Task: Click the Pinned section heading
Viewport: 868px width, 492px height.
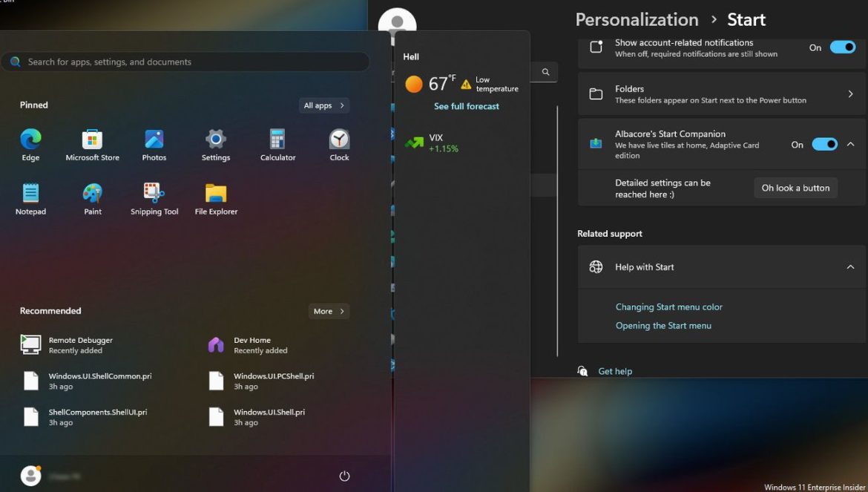Action: 34,105
